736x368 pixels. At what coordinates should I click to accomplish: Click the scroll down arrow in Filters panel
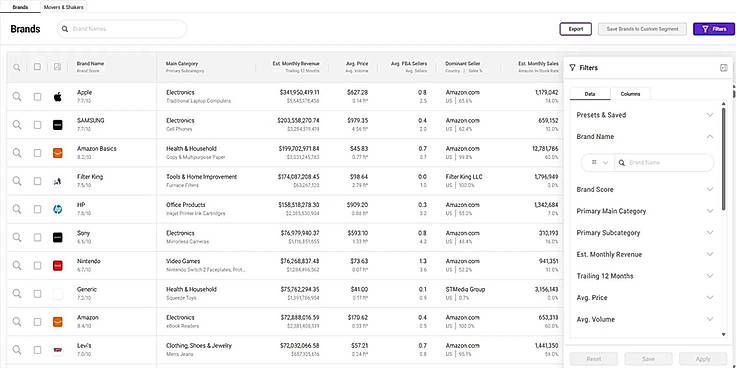tap(723, 334)
